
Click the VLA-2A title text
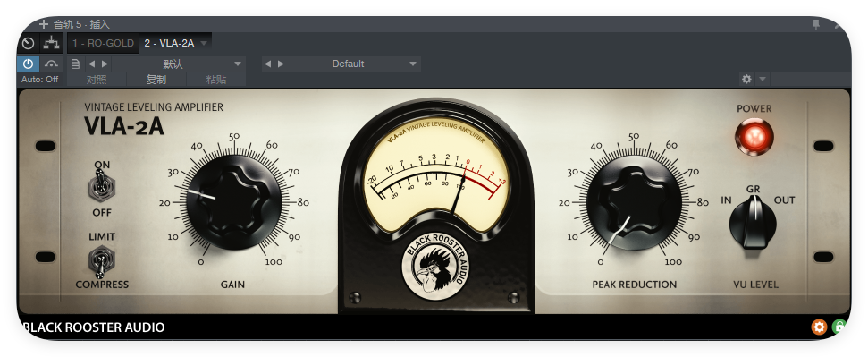124,126
